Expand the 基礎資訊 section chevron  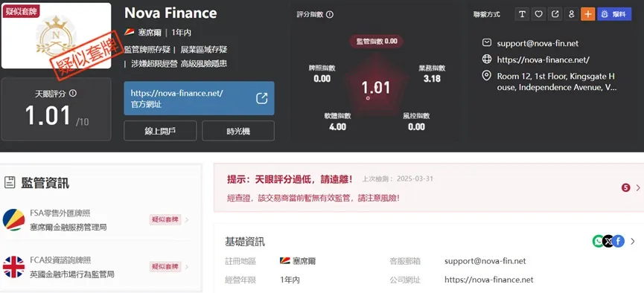(633, 242)
